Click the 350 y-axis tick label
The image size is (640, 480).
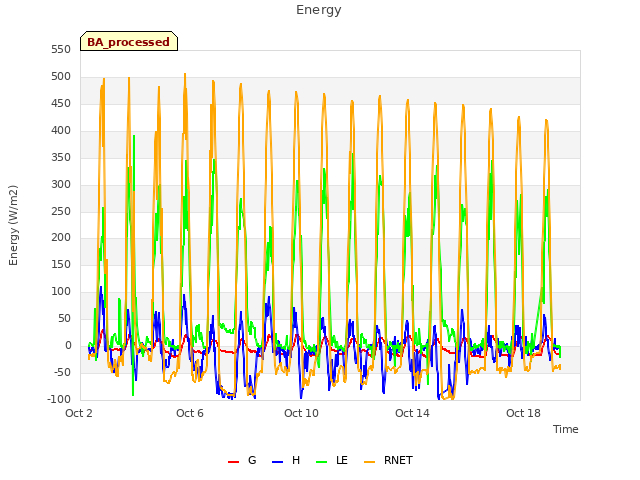click(61, 158)
